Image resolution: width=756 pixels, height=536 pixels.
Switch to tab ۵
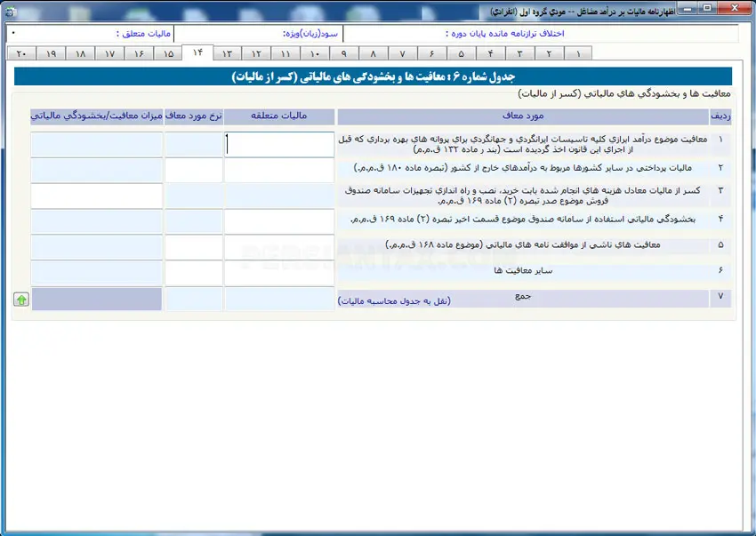pyautogui.click(x=461, y=53)
